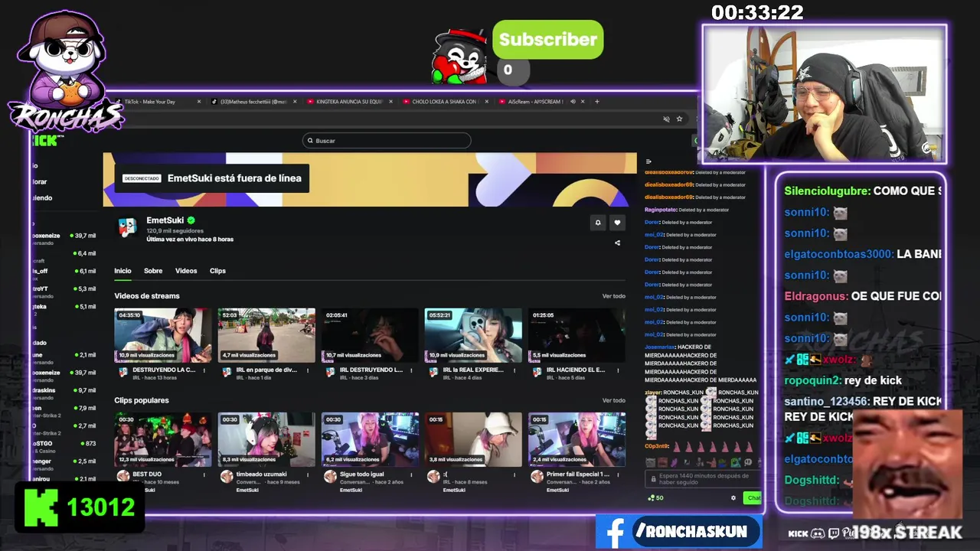Click the chat message input box
Screen dimensions: 980x551
tap(704, 479)
